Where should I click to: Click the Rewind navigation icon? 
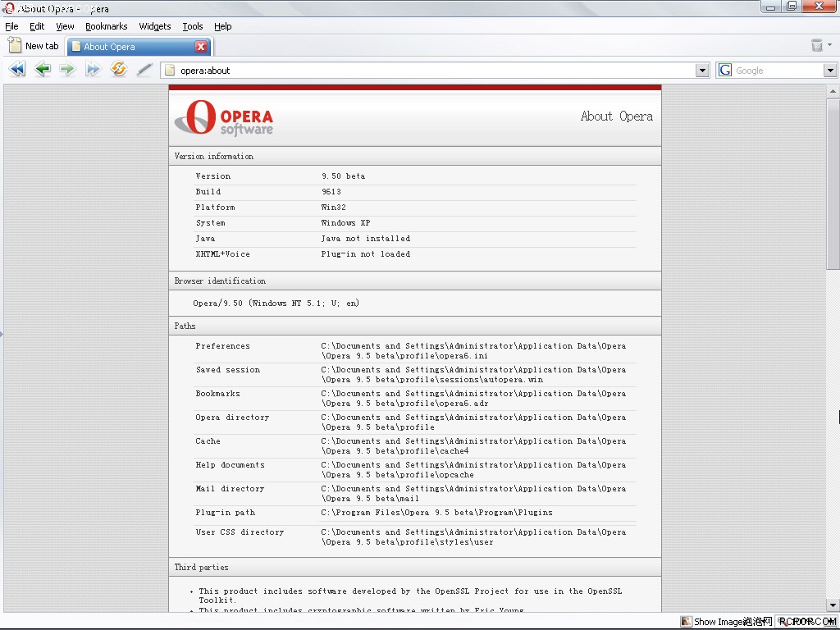[17, 69]
